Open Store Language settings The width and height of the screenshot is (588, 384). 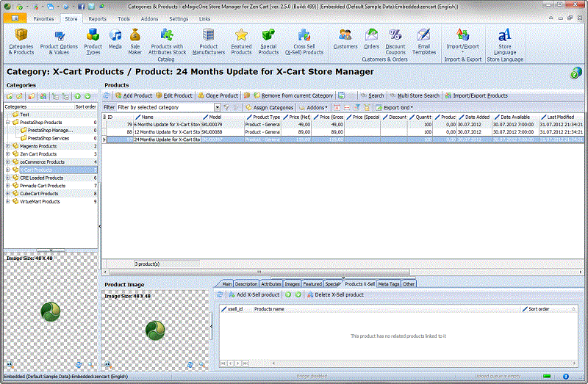tap(505, 42)
